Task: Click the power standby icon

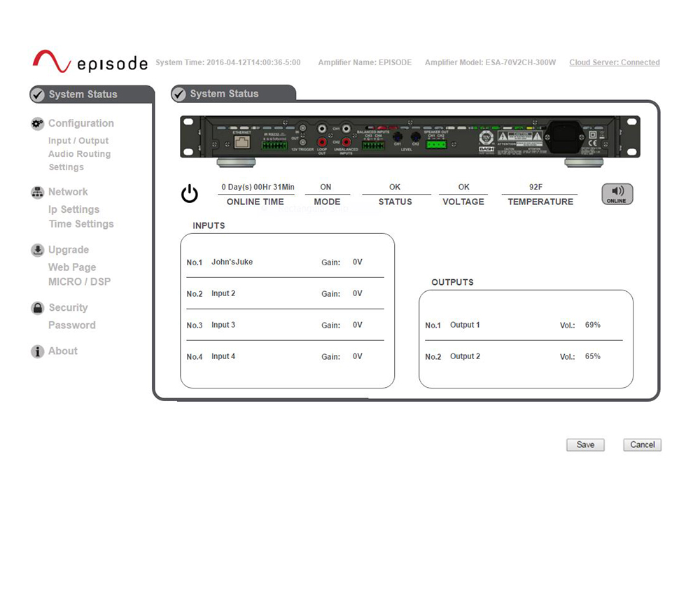Action: 190,194
